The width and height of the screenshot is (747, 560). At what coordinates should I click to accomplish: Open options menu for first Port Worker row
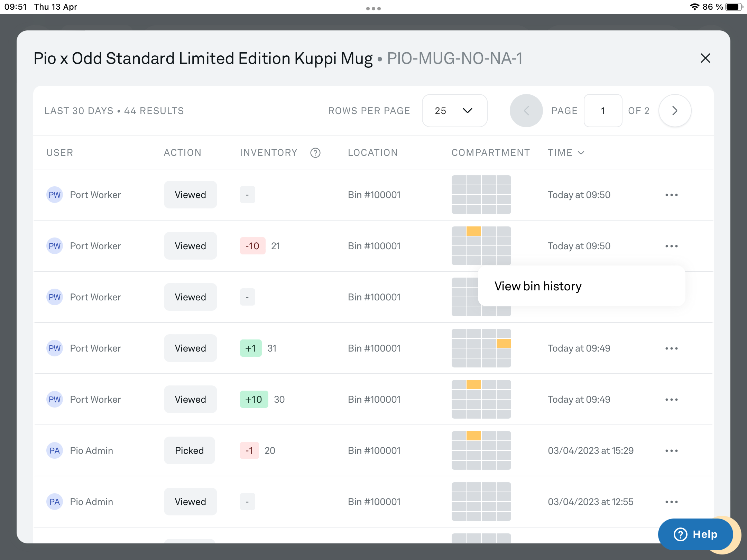click(671, 195)
